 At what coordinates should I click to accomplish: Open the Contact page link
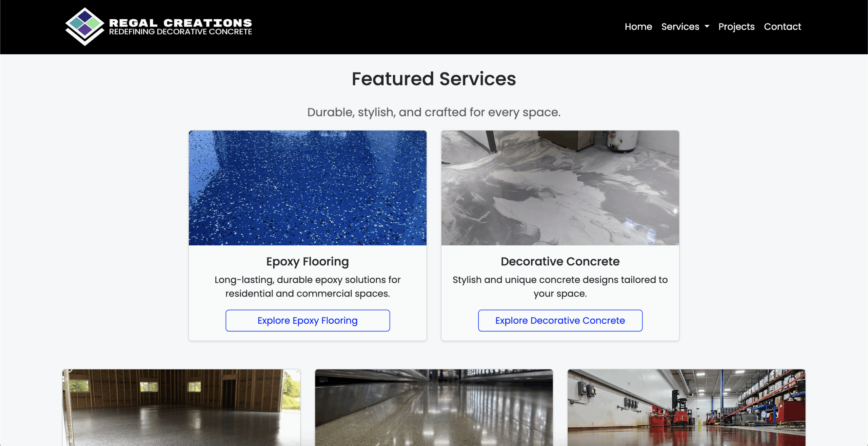[782, 26]
